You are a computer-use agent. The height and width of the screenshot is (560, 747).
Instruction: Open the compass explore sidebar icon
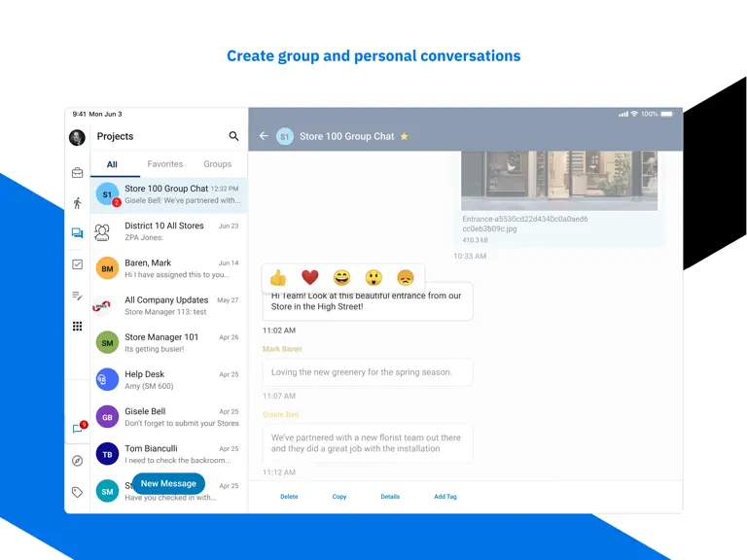[x=77, y=461]
